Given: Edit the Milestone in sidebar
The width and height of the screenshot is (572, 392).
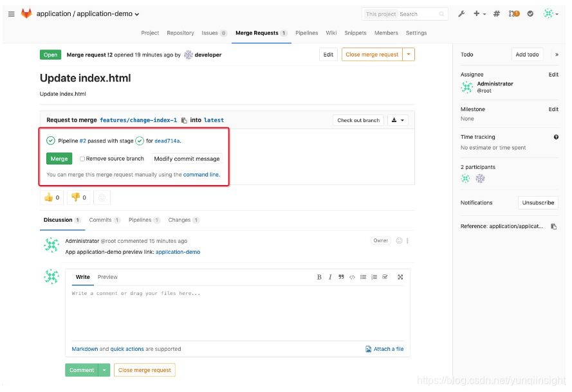Looking at the screenshot, I should point(553,109).
